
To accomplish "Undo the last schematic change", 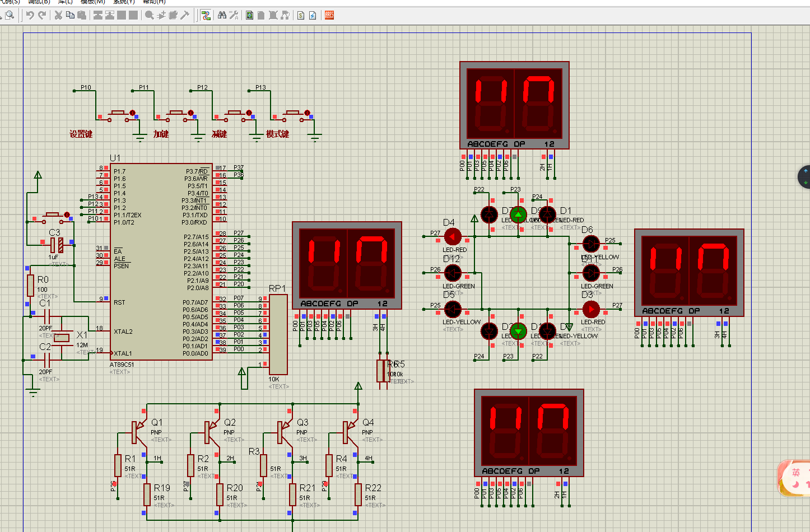I will (x=30, y=15).
